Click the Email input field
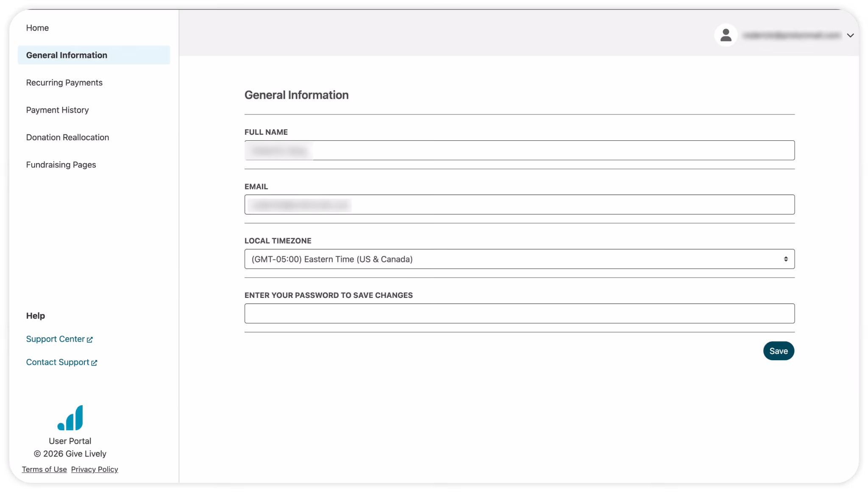Viewport: 868px width, 492px height. [519, 205]
